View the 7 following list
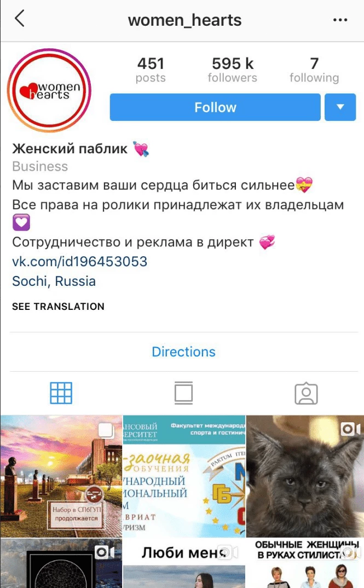This screenshot has height=588, width=364. pyautogui.click(x=314, y=70)
